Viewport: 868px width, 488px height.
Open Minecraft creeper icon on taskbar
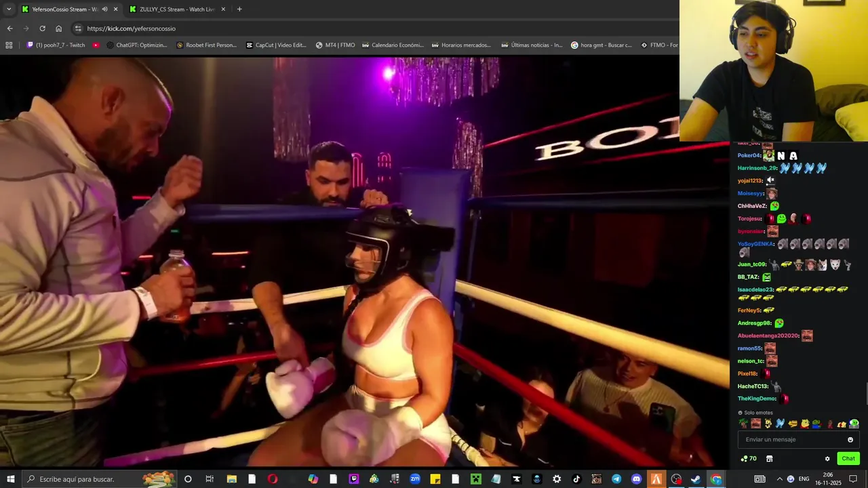pos(476,479)
